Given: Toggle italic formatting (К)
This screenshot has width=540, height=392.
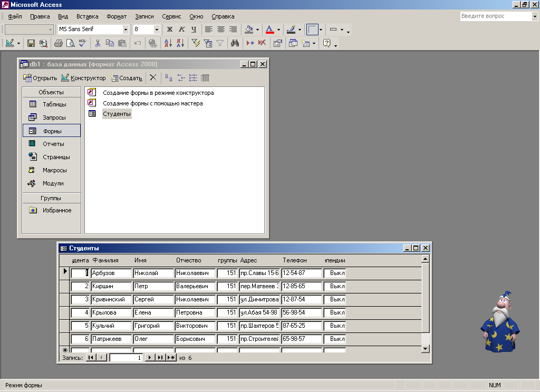Looking at the screenshot, I should coord(181,30).
